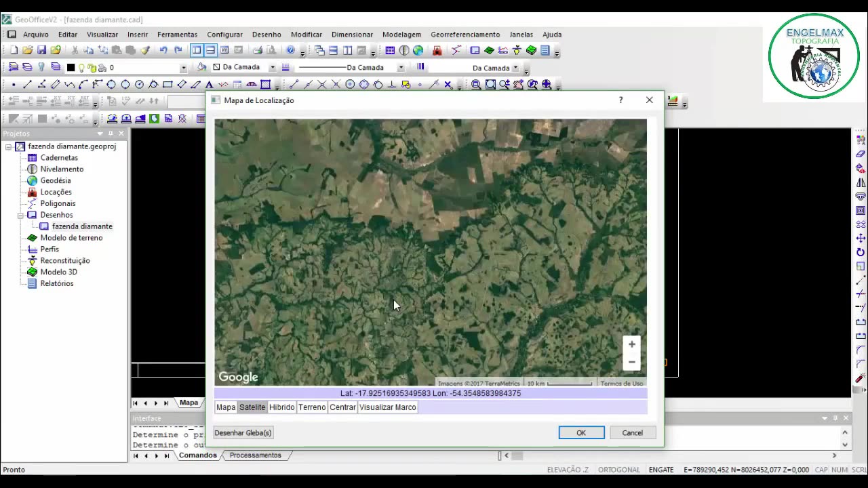This screenshot has width=868, height=488.
Task: Click the print toolbar icon
Action: (257, 50)
